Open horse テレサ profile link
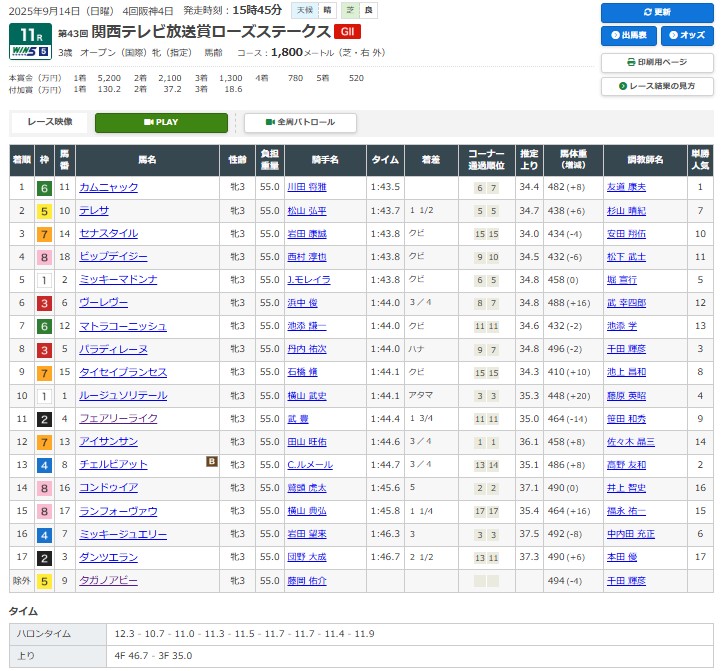The width and height of the screenshot is (722, 671). tap(94, 211)
